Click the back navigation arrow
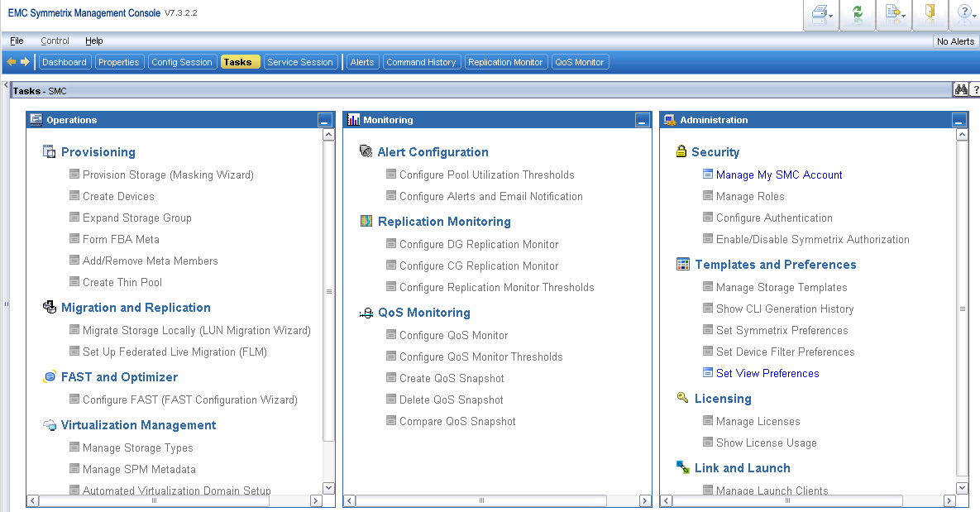 [x=12, y=62]
